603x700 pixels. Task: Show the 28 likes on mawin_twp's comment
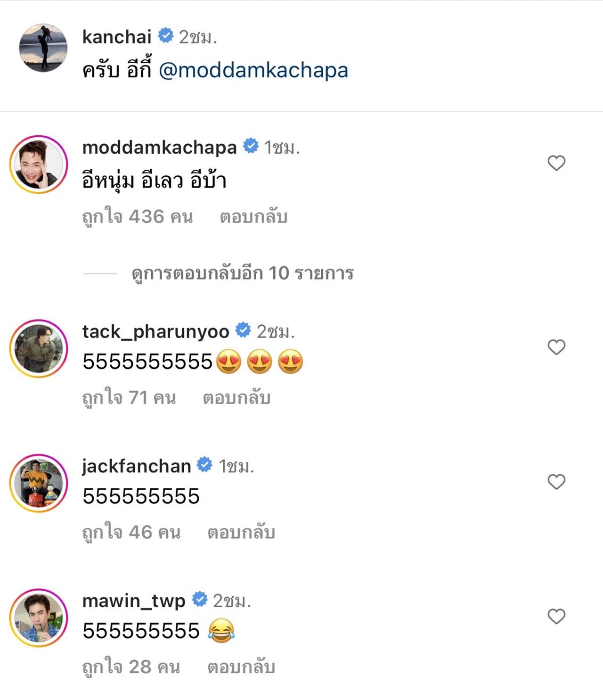click(x=131, y=667)
